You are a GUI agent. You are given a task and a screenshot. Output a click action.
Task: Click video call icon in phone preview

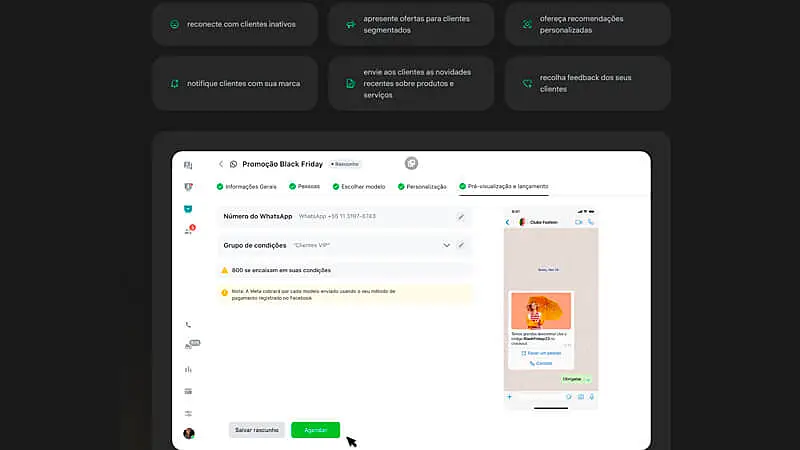tap(579, 222)
